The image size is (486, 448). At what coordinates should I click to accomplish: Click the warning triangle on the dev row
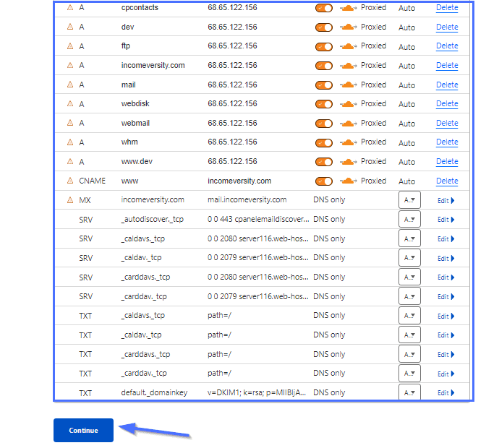[70, 27]
